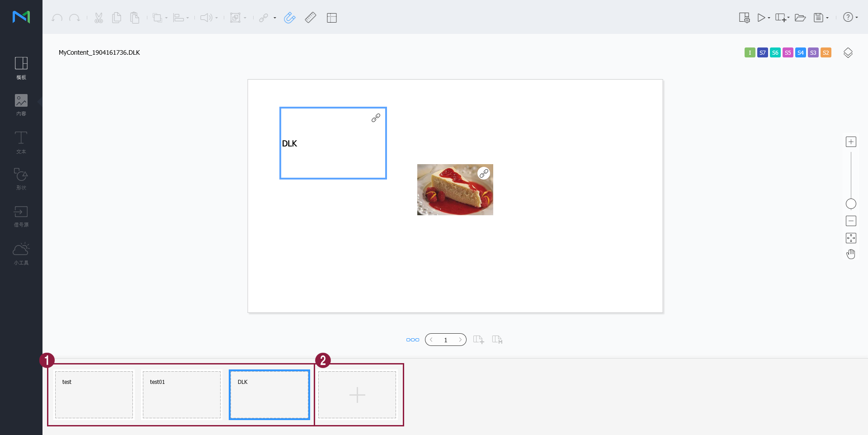Select the Text tool in sidebar
868x435 pixels.
[x=21, y=142]
